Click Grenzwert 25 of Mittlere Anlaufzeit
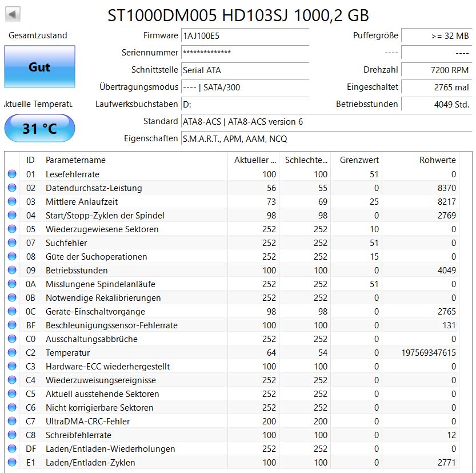Image resolution: width=476 pixels, height=473 pixels. 374,202
